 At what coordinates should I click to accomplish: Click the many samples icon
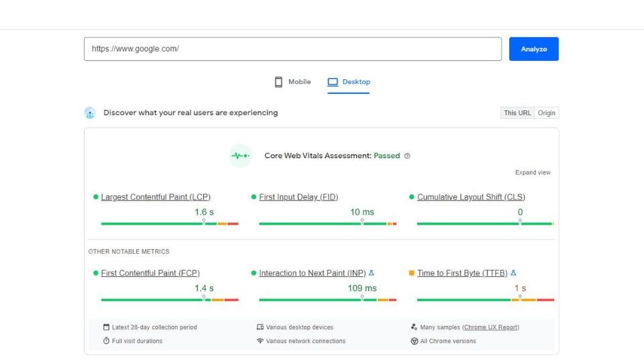[x=414, y=327]
